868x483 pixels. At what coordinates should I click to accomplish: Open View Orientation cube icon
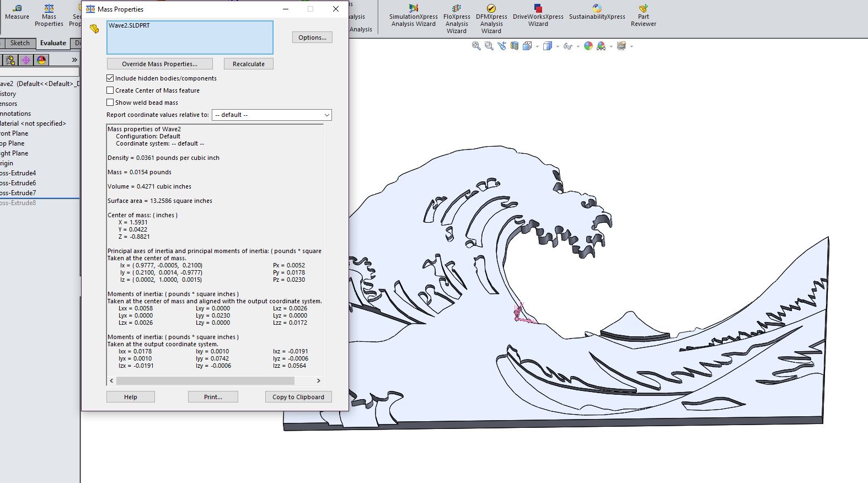click(x=527, y=46)
